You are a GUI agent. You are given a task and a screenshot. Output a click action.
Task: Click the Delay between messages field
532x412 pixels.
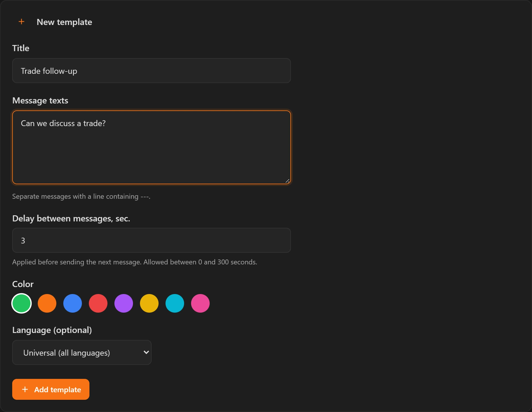151,240
